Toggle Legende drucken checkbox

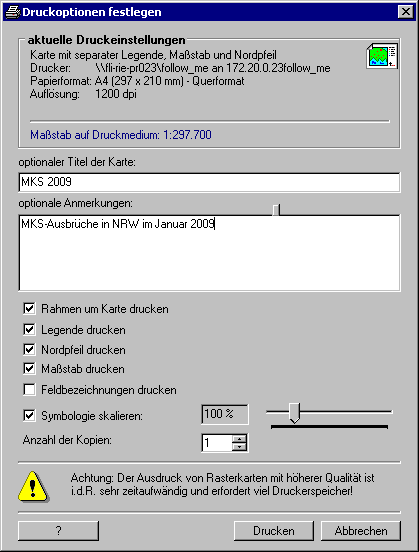click(x=29, y=330)
